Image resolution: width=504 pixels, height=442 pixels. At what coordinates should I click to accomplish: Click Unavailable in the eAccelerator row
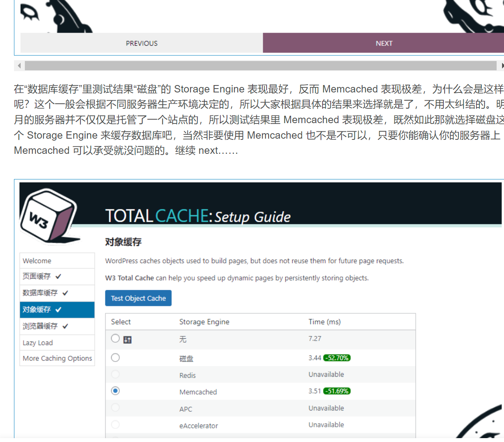[326, 425]
